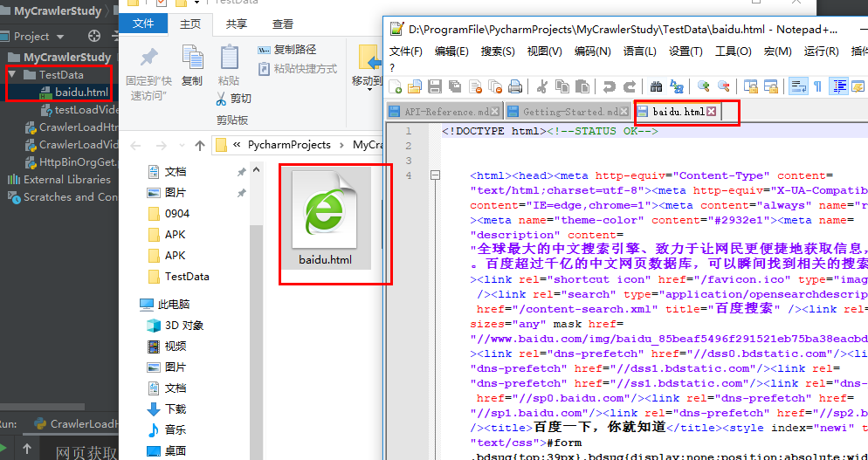This screenshot has width=868, height=460.
Task: Click the 复制 button in Explorer ribbon
Action: coord(192,66)
